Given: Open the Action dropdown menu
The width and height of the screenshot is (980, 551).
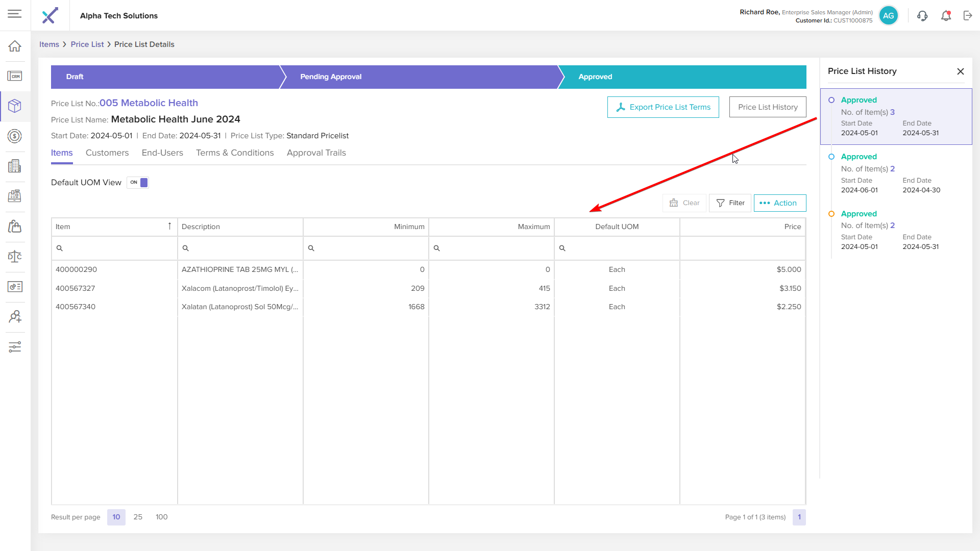Looking at the screenshot, I should [x=779, y=203].
